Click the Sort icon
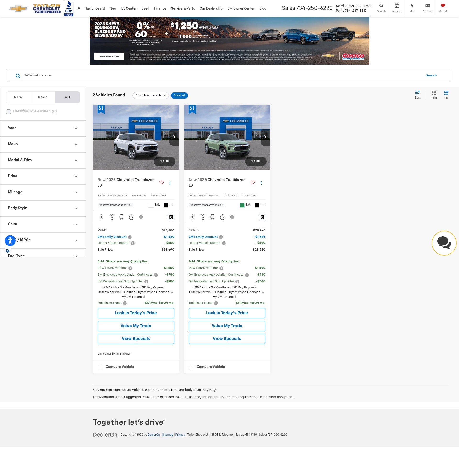This screenshot has height=476, width=459. click(x=417, y=95)
